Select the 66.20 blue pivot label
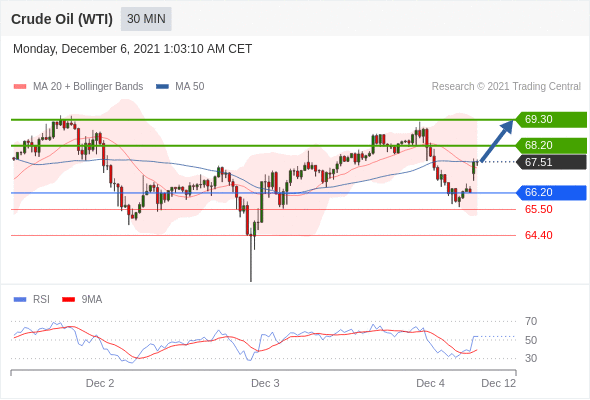Viewport: 590px width, 400px height. [551, 192]
